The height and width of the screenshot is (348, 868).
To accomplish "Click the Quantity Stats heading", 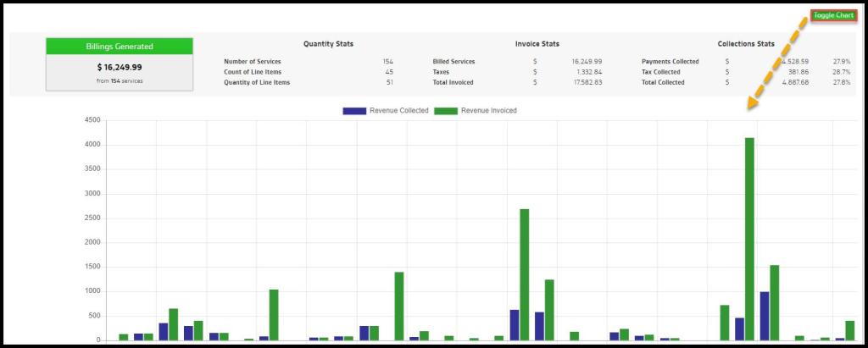I will coord(328,44).
